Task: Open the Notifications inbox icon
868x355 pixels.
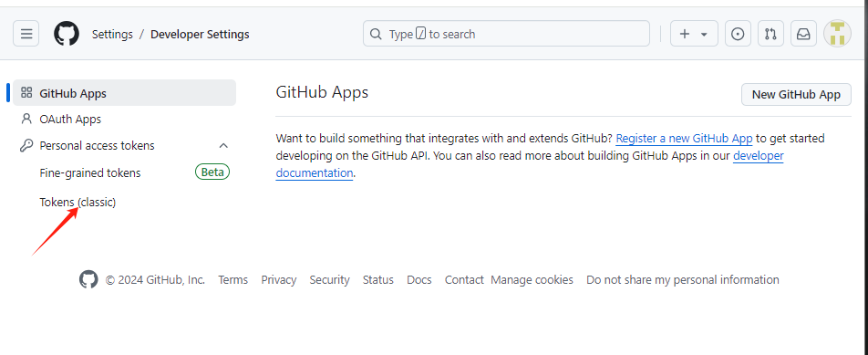Action: (x=802, y=34)
